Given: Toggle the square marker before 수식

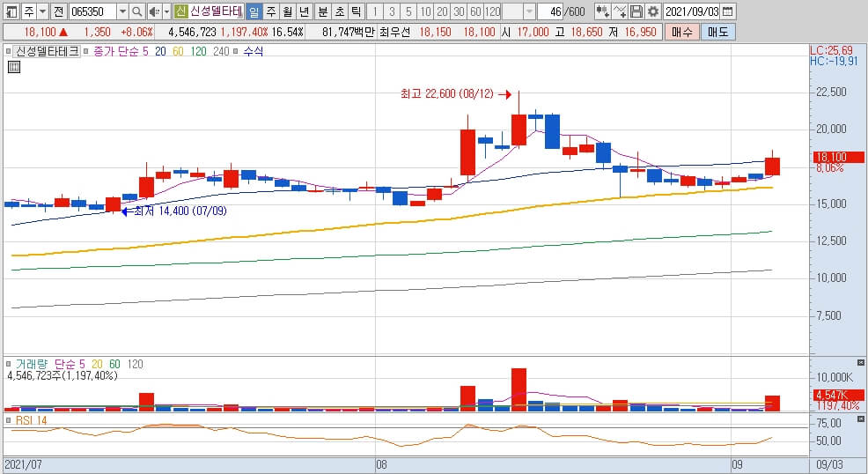Looking at the screenshot, I should 236,51.
